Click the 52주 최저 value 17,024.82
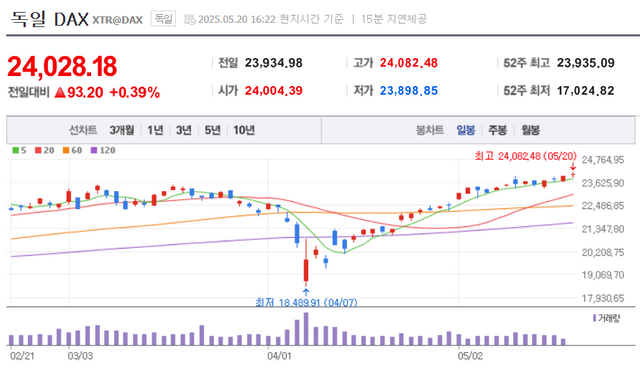This screenshot has width=640, height=372. click(x=586, y=91)
